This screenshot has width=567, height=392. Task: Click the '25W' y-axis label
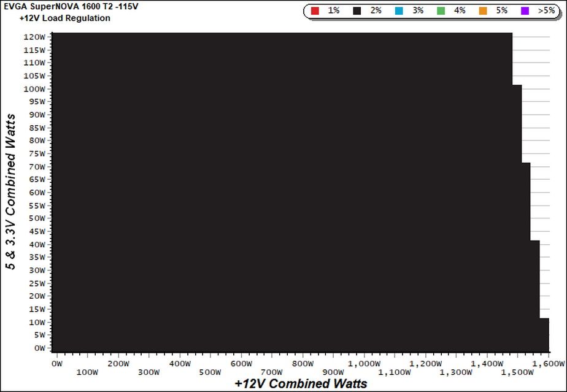point(37,283)
